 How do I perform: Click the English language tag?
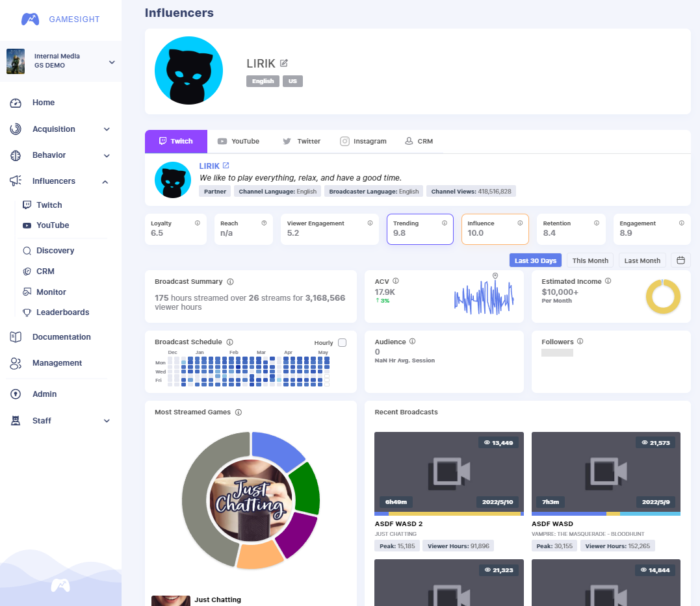point(263,81)
